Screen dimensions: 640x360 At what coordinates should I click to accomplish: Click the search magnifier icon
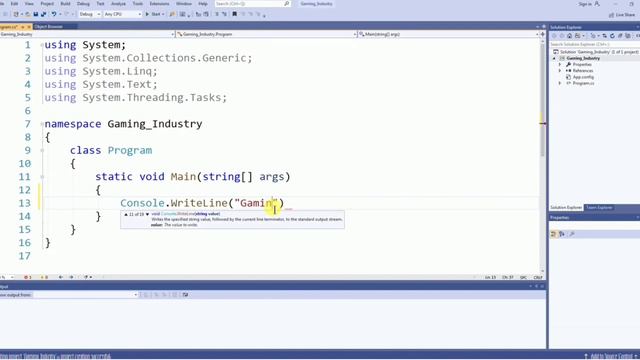(287, 4)
